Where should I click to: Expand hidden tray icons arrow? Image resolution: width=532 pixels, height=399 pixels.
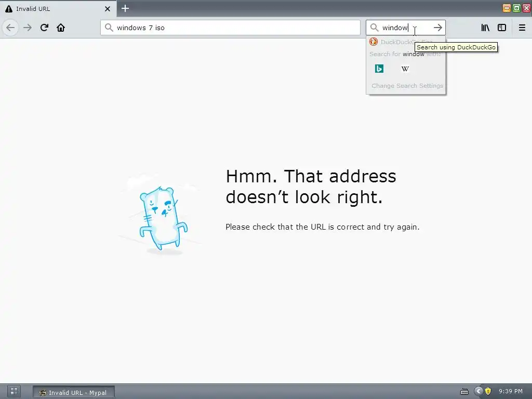tap(478, 391)
